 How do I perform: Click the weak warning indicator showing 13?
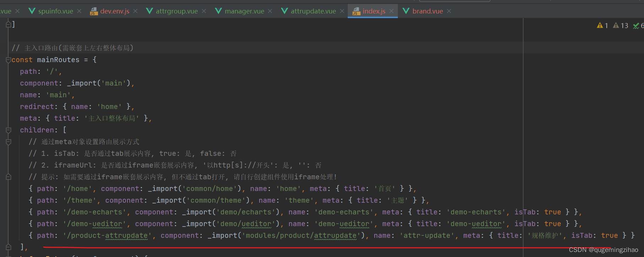(621, 26)
